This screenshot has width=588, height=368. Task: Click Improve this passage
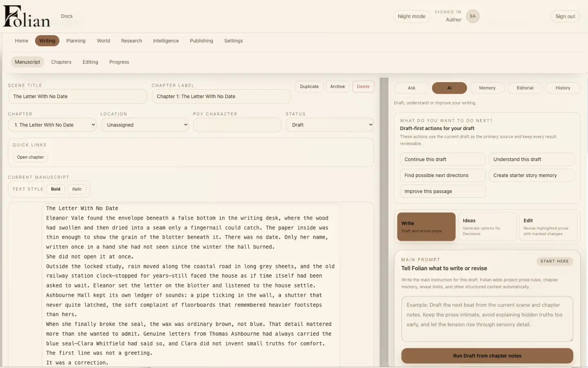coord(443,191)
